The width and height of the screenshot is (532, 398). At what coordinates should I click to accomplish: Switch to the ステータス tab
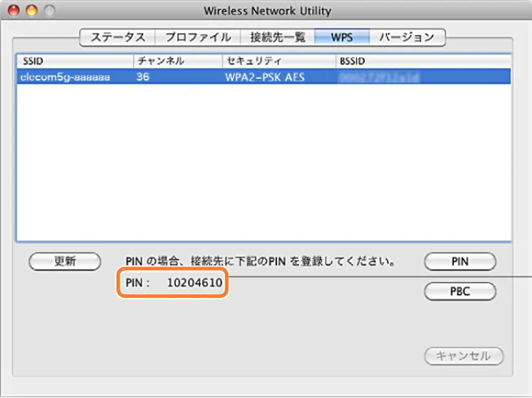click(x=117, y=37)
